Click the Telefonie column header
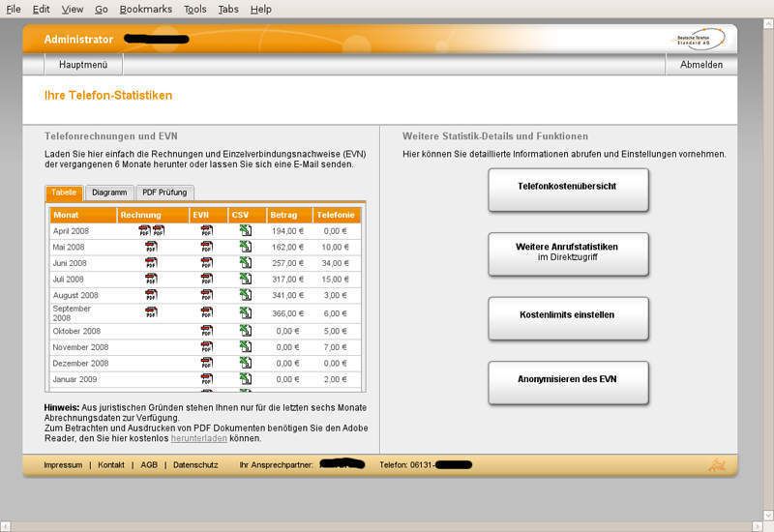The image size is (774, 532). point(337,215)
